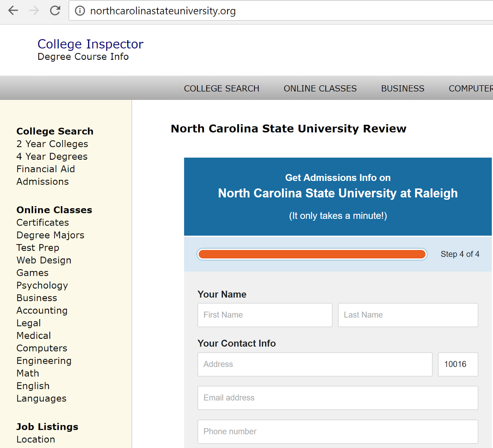This screenshot has width=493, height=448.
Task: Open the English sidebar link
Action: pos(33,386)
